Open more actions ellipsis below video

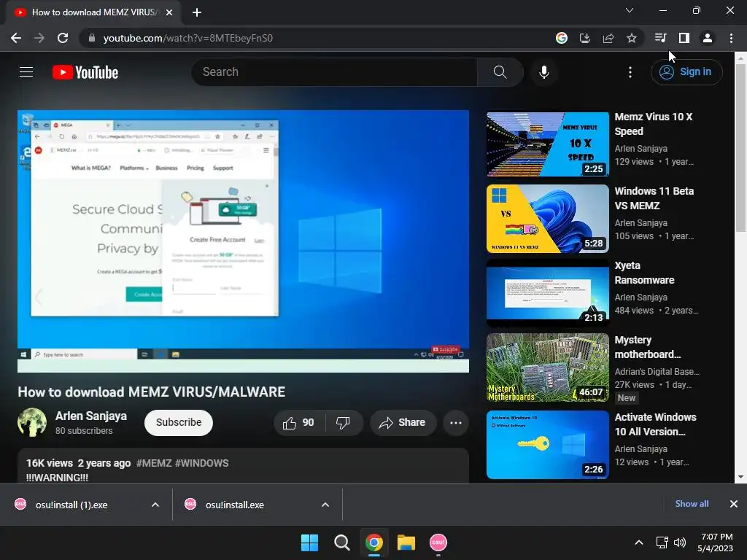click(x=456, y=422)
